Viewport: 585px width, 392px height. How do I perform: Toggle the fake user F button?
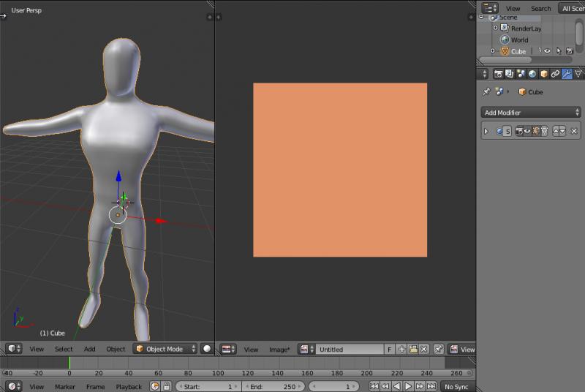[390, 350]
